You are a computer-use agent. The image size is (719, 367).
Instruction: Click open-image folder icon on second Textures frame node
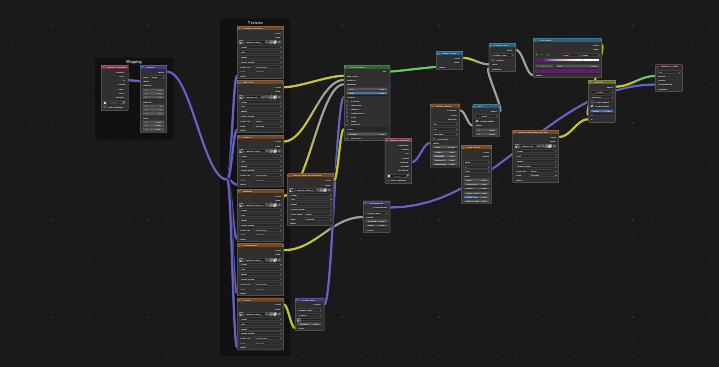point(275,97)
